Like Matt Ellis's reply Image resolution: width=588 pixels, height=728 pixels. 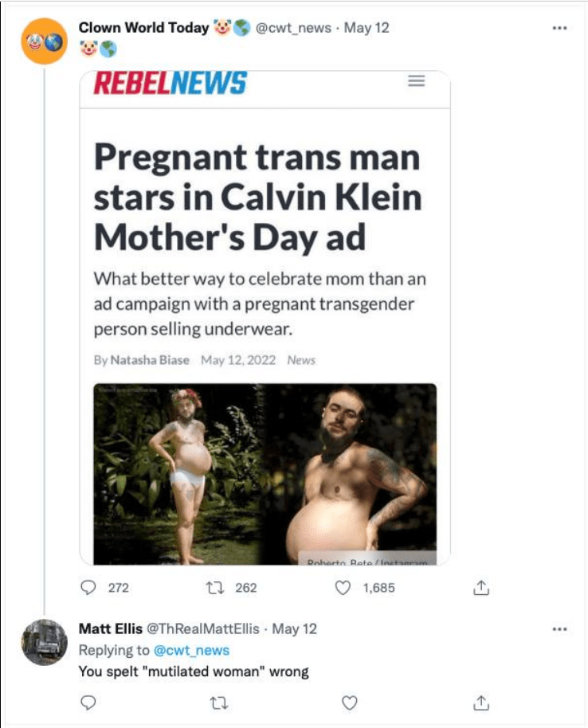(349, 703)
